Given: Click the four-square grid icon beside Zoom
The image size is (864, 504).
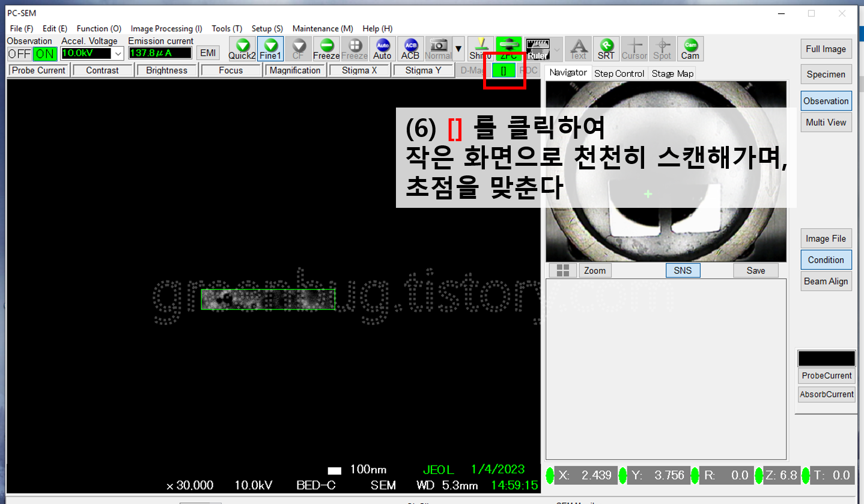Looking at the screenshot, I should tap(563, 270).
